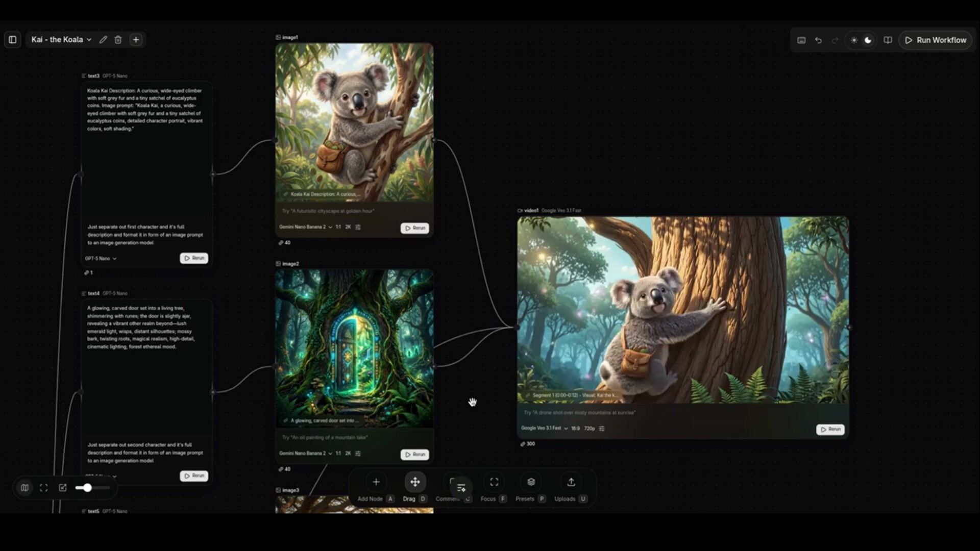Click the edit-note icon beside zoom slider
Image resolution: width=980 pixels, height=551 pixels.
coord(63,488)
